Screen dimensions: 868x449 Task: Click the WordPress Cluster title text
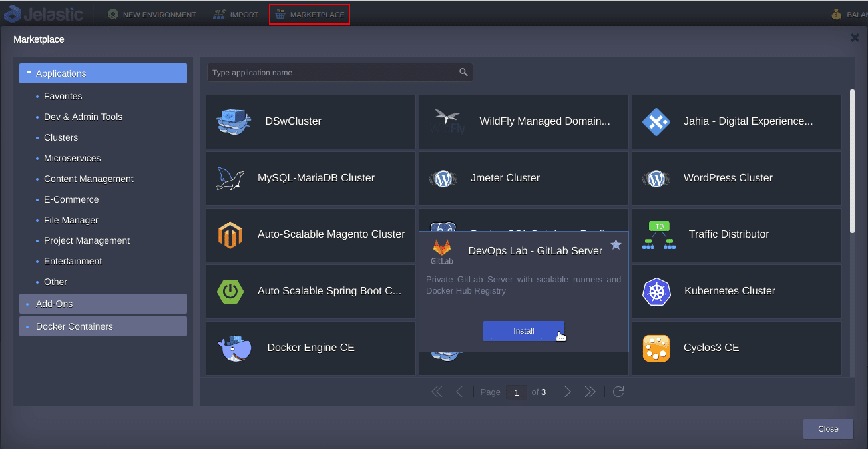click(x=728, y=178)
